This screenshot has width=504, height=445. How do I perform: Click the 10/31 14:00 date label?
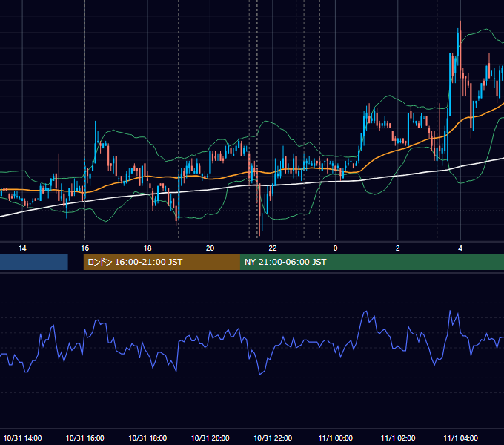click(x=22, y=438)
